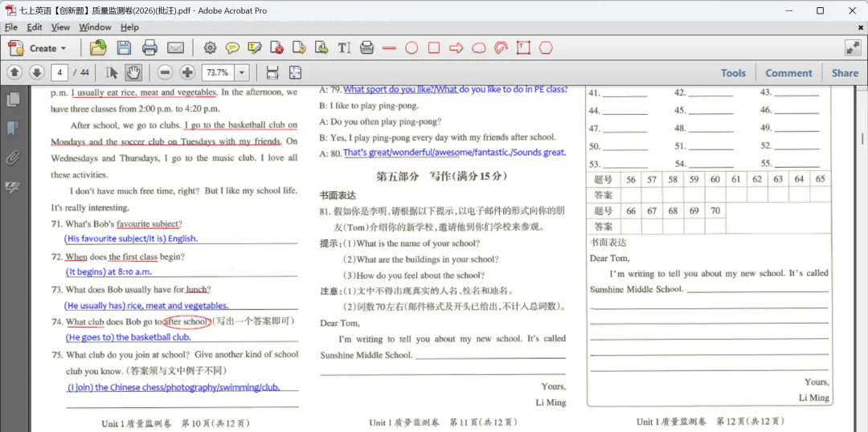Show the Signatures panel

(x=12, y=188)
